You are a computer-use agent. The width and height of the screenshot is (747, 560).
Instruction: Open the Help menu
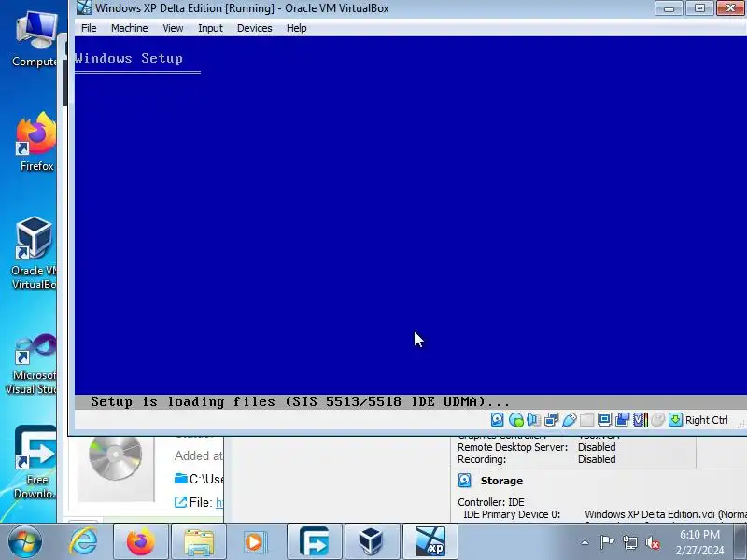(x=296, y=28)
